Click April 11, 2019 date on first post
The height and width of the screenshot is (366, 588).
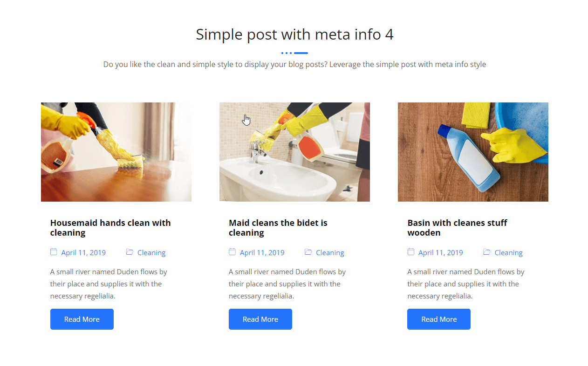[x=83, y=253]
